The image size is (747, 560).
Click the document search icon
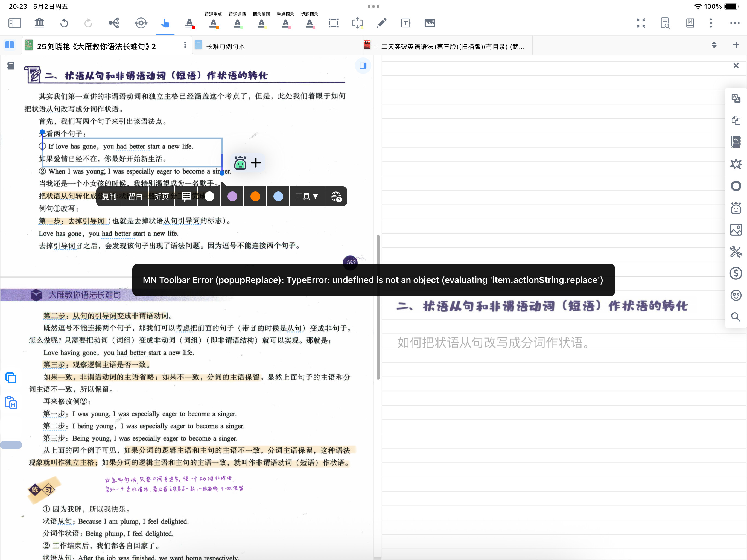point(665,23)
